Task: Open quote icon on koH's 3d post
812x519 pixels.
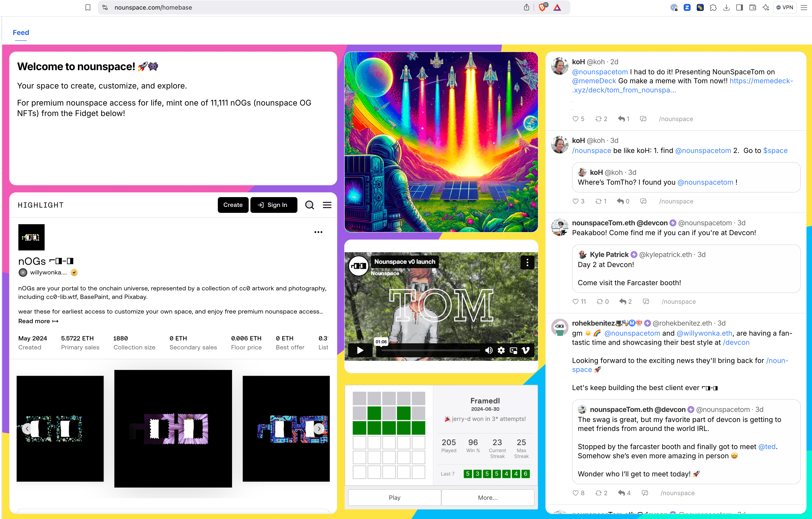Action: tap(643, 201)
